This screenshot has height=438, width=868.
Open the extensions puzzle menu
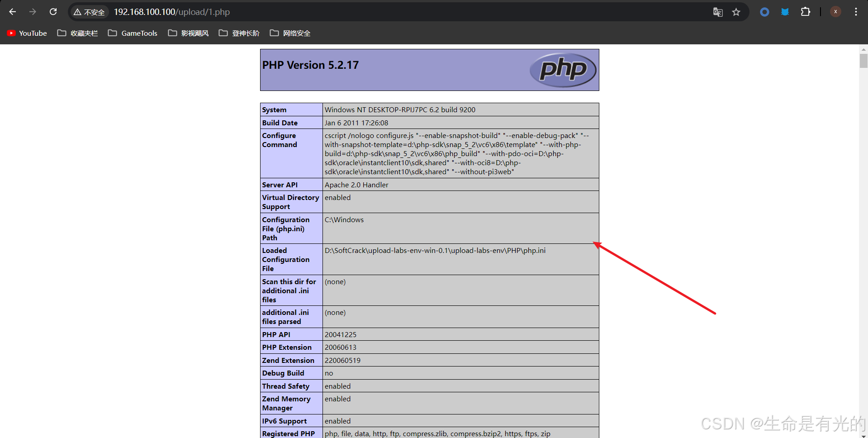click(806, 12)
